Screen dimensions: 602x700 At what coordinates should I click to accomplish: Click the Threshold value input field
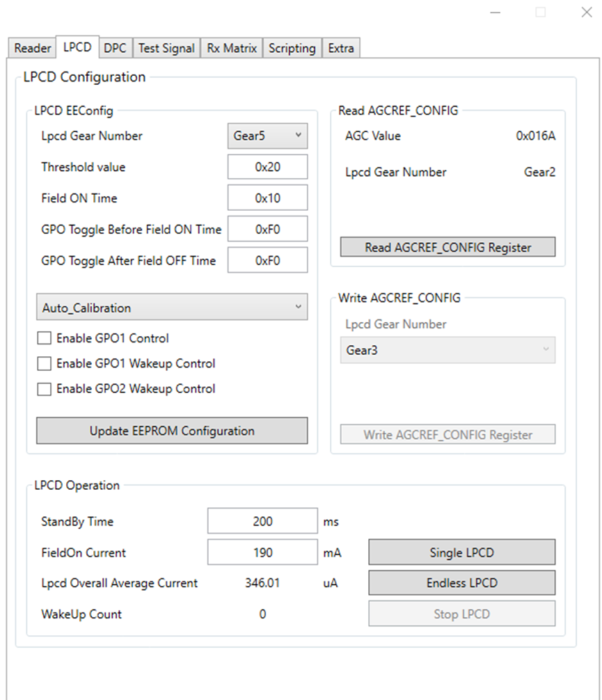pos(267,166)
